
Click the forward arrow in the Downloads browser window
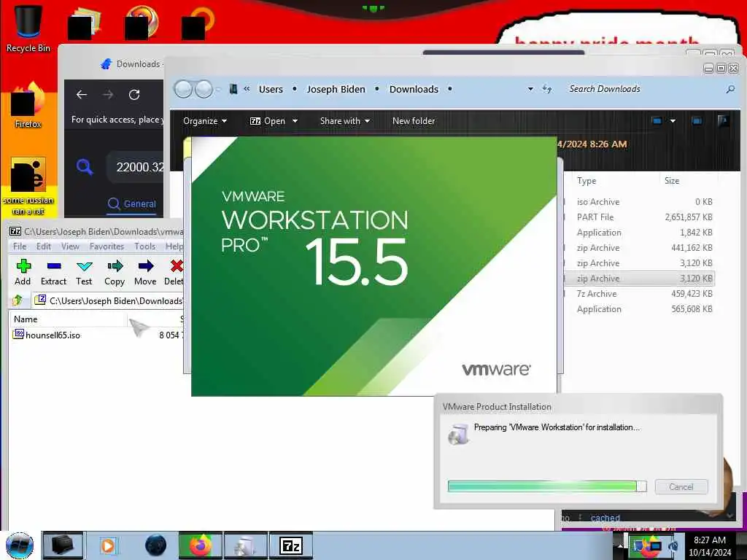pos(108,95)
